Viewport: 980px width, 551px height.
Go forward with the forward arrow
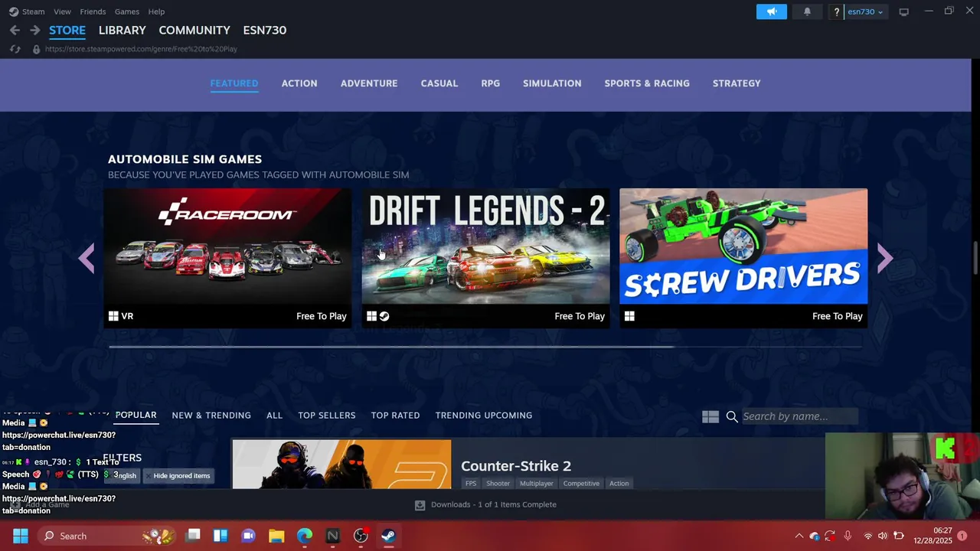click(x=34, y=30)
